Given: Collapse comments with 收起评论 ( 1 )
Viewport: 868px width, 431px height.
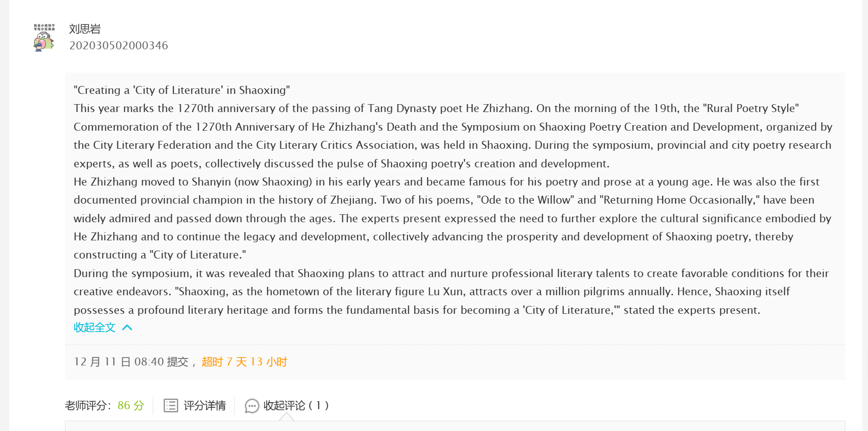Looking at the screenshot, I should click(287, 405).
